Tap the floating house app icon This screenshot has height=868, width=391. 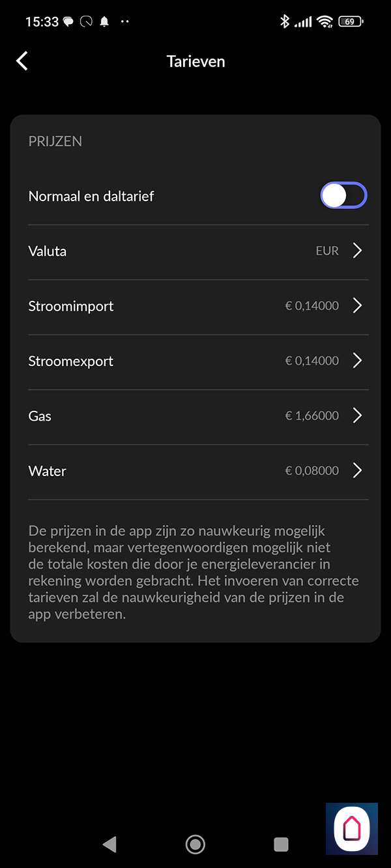coord(351,829)
